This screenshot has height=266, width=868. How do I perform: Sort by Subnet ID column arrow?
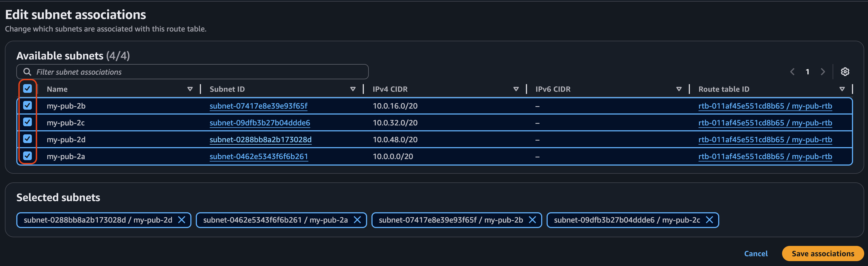click(353, 89)
